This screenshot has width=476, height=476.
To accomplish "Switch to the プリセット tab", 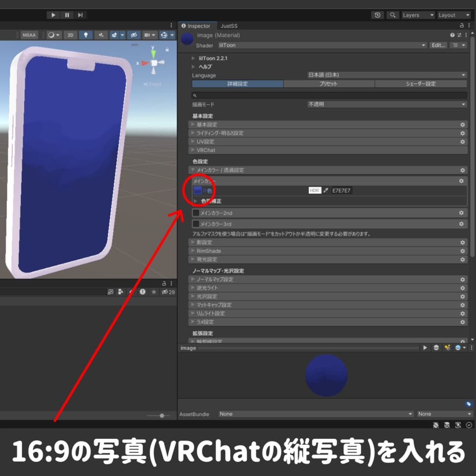I will point(329,84).
